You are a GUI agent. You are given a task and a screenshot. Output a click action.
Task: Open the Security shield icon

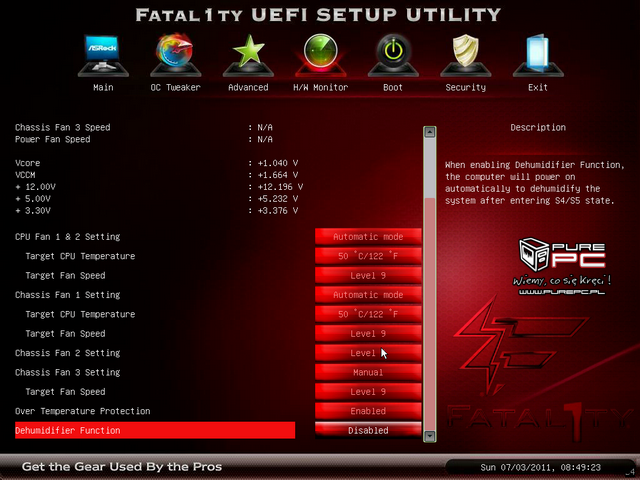tap(466, 55)
